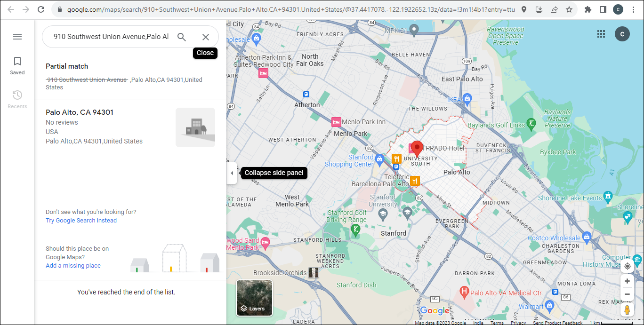Open the Saved places panel
Viewport: 644px width, 325px height.
point(17,65)
